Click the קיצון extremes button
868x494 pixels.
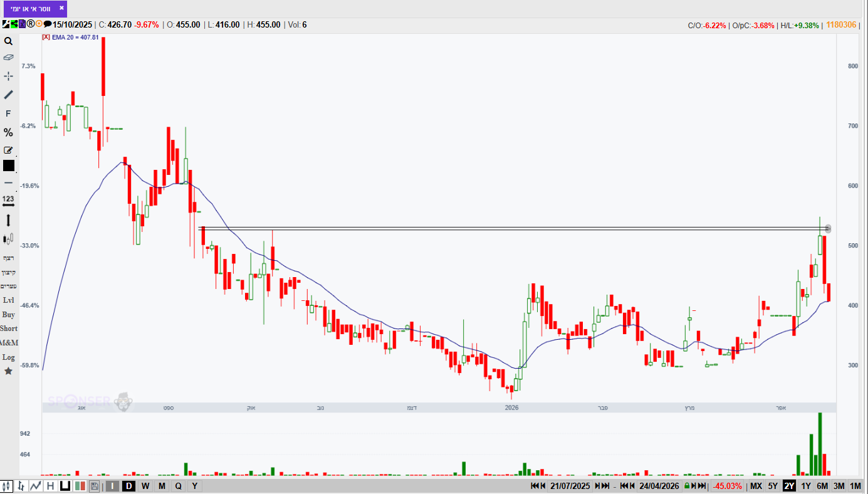[x=8, y=272]
